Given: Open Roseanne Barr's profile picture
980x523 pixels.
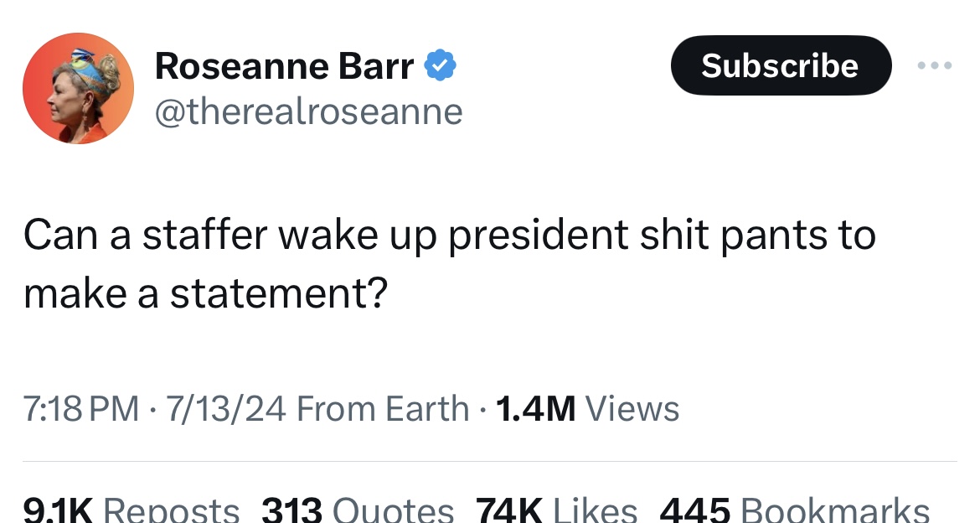Looking at the screenshot, I should (78, 88).
